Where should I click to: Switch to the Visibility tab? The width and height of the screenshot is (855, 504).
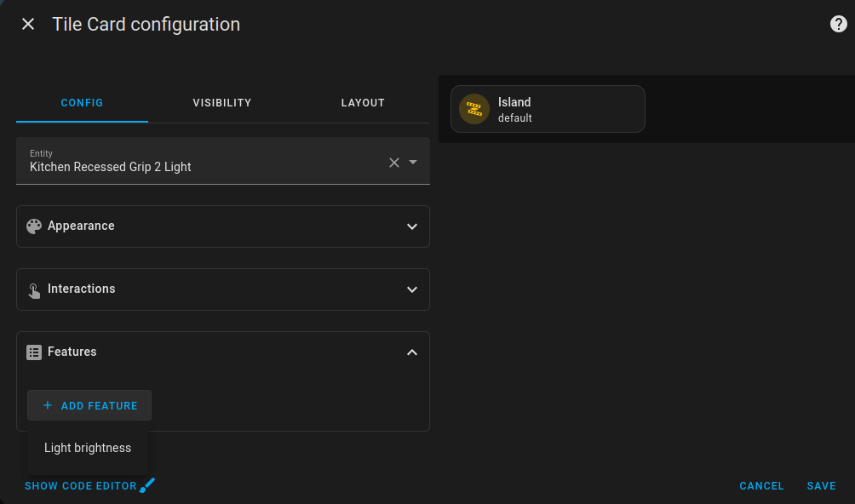tap(221, 102)
